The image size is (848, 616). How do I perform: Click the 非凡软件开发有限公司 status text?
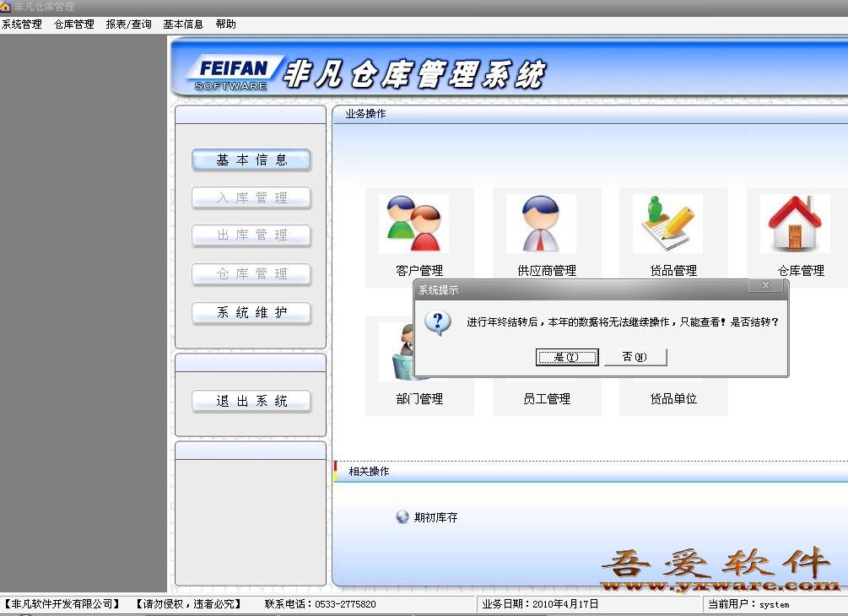pyautogui.click(x=62, y=604)
